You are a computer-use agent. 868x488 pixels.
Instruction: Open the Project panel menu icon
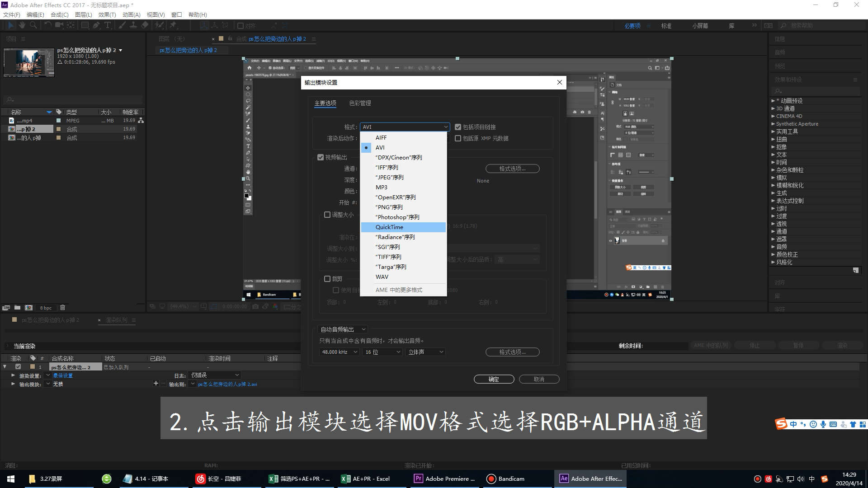(23, 39)
